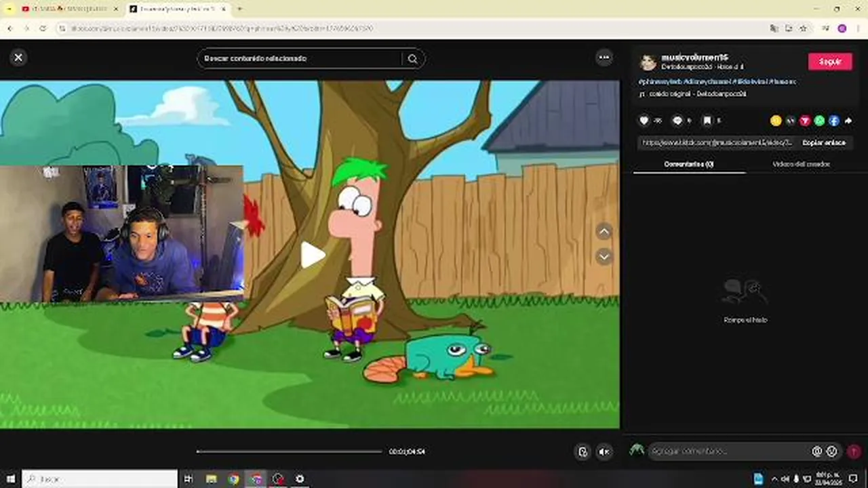Screen dimensions: 868x488
Task: Open the musicvolumen16 username link
Action: pos(694,58)
